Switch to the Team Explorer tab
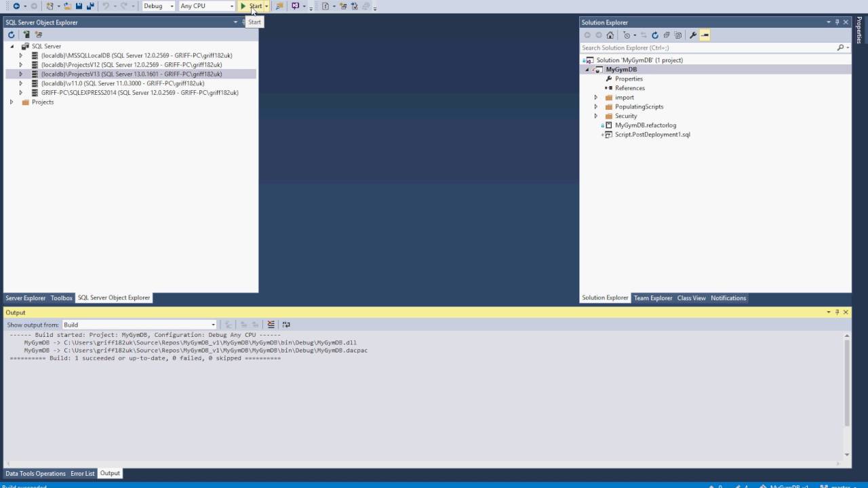The image size is (868, 488). tap(653, 298)
